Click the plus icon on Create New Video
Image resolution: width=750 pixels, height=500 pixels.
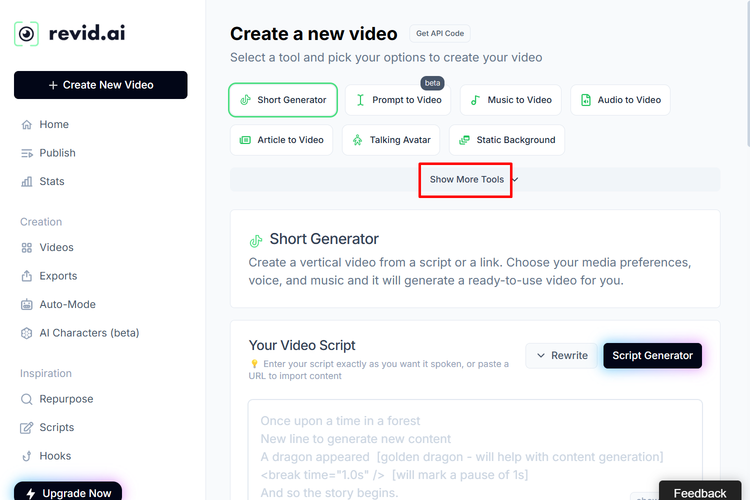pyautogui.click(x=53, y=85)
